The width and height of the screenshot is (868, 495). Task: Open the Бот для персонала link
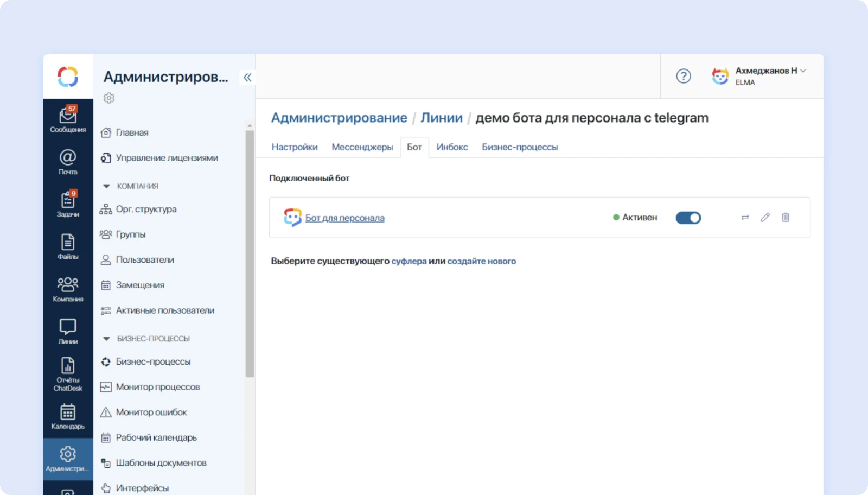pyautogui.click(x=344, y=218)
